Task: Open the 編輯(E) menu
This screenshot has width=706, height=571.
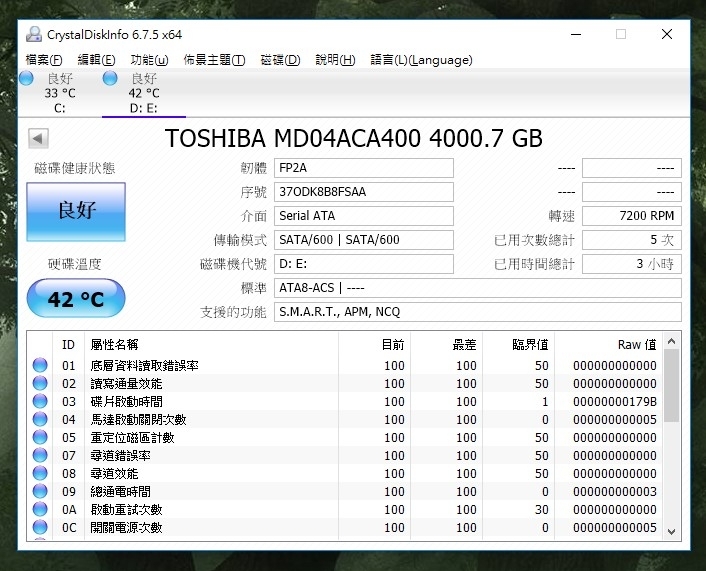Action: pos(96,60)
